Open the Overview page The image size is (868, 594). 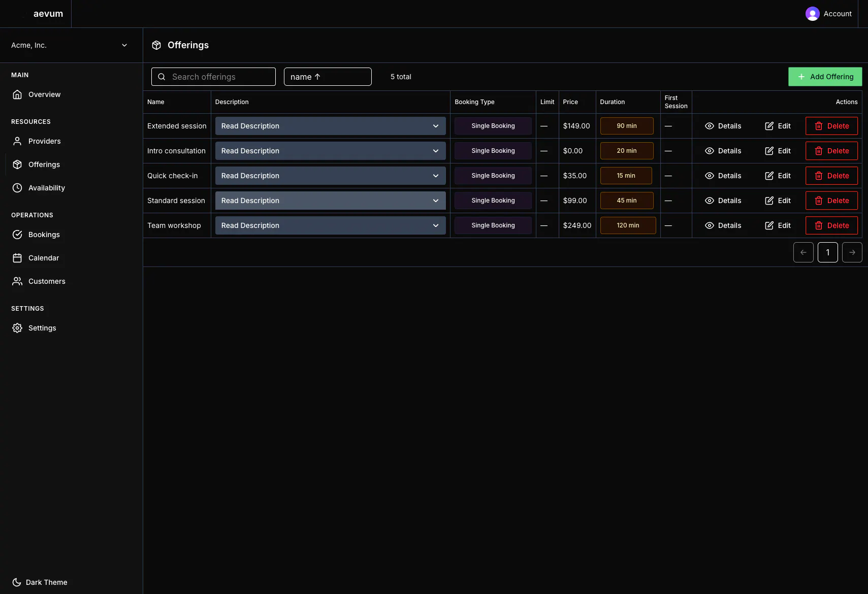coord(45,94)
